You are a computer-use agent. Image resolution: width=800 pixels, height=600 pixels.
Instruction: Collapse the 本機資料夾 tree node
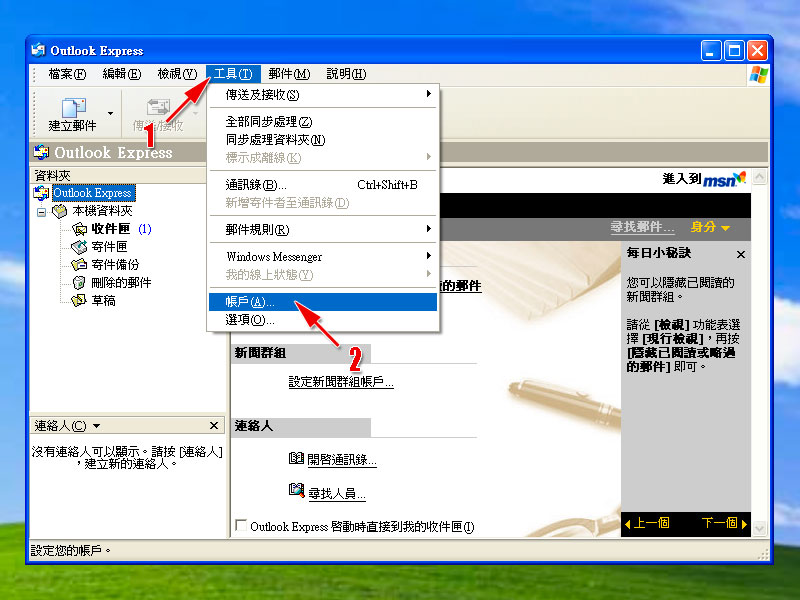pos(41,212)
